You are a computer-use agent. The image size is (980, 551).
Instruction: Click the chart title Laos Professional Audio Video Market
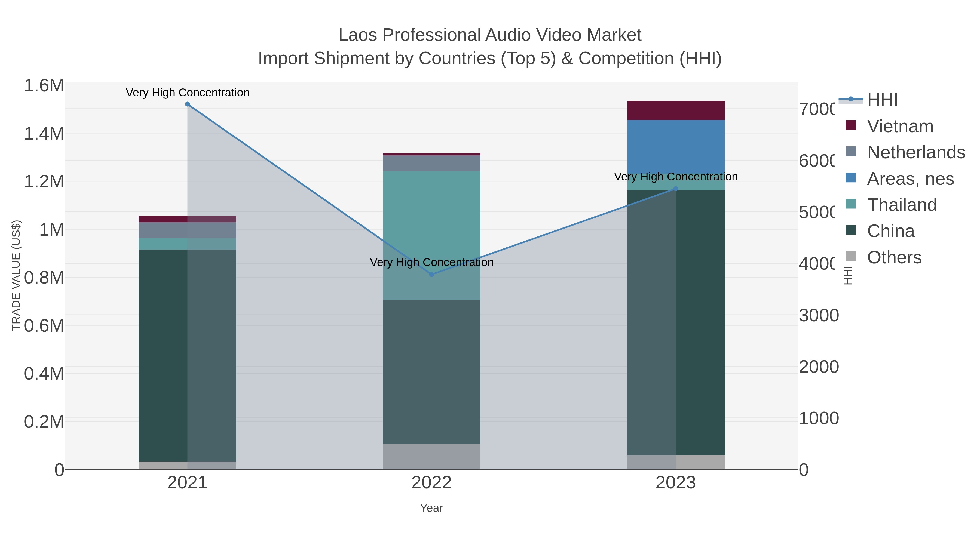tap(490, 35)
